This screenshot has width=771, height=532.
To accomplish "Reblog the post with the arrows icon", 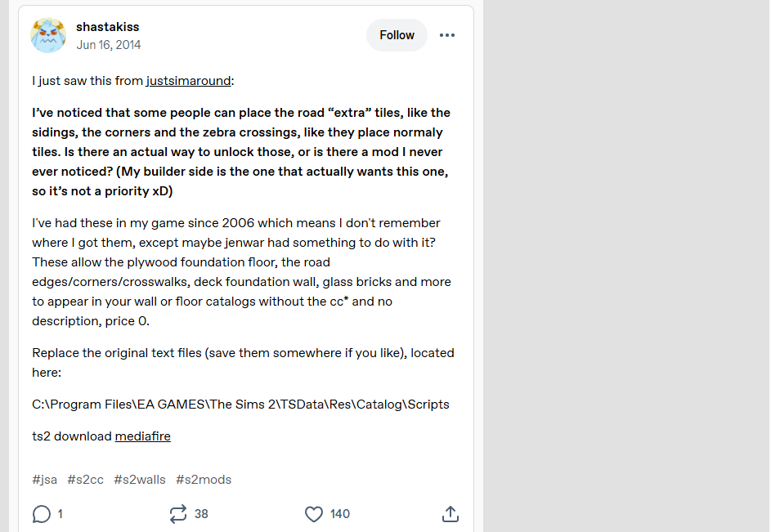I will click(x=177, y=514).
